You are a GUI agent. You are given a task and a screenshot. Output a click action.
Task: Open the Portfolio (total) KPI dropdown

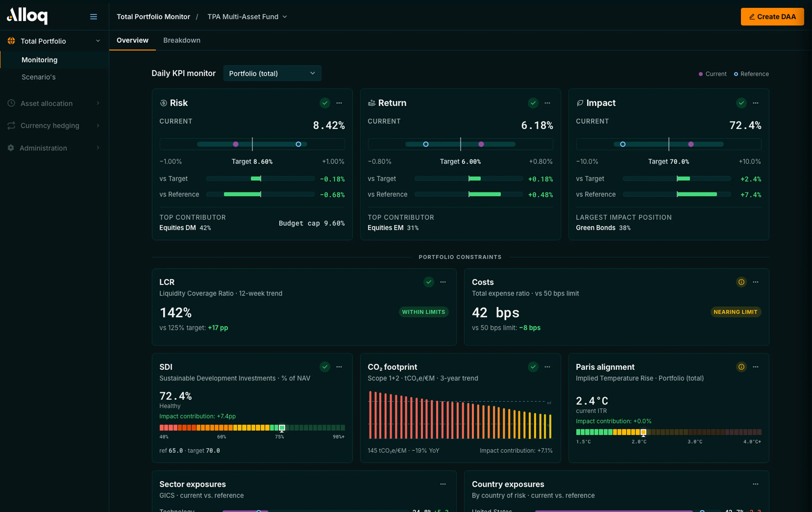click(x=272, y=73)
